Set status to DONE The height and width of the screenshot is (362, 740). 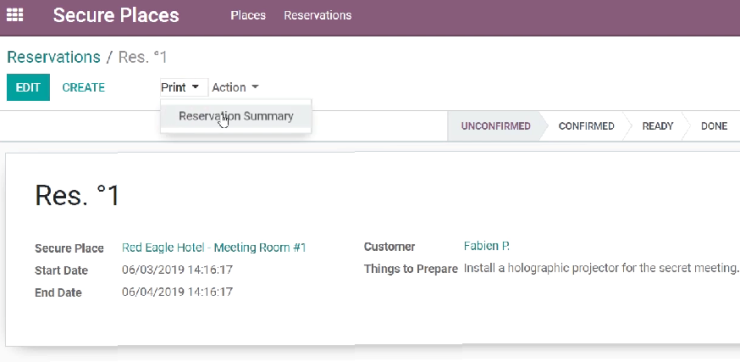714,126
